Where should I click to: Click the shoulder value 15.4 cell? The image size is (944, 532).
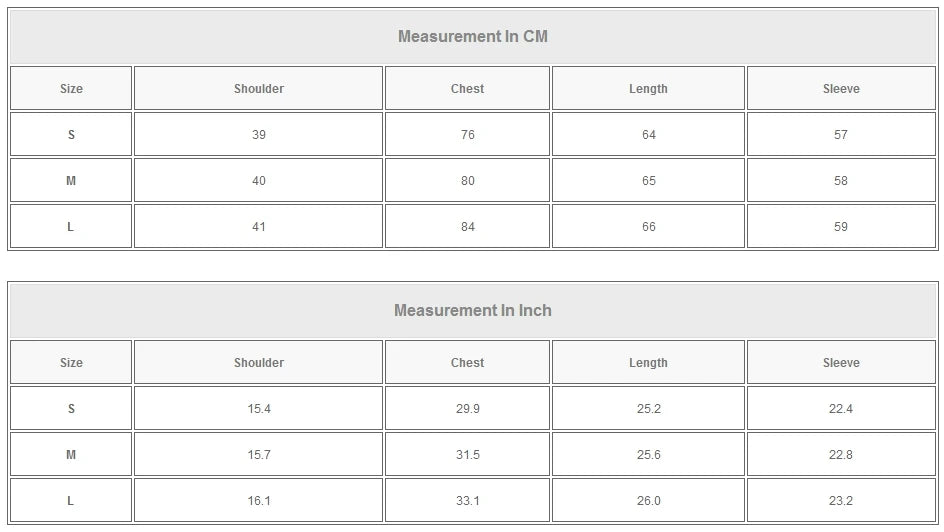pos(259,409)
